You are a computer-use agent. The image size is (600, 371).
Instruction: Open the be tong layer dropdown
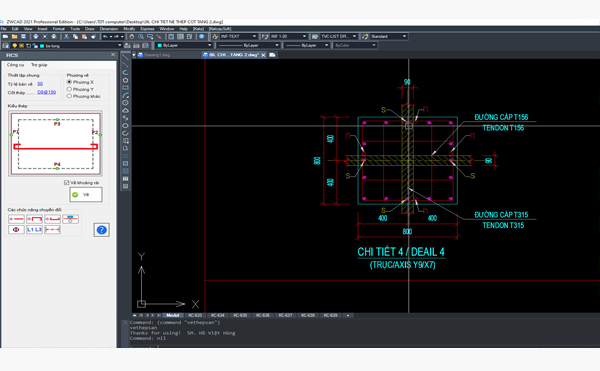click(81, 46)
